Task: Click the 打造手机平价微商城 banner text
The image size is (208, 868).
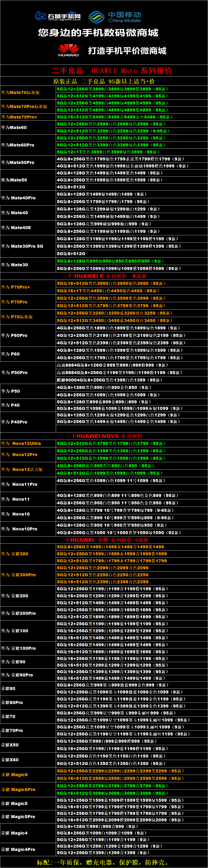Action: coord(127,51)
